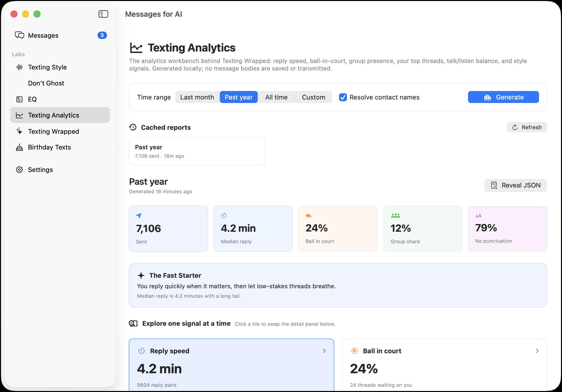Click the 4.2 min Median reply tile

click(x=253, y=229)
